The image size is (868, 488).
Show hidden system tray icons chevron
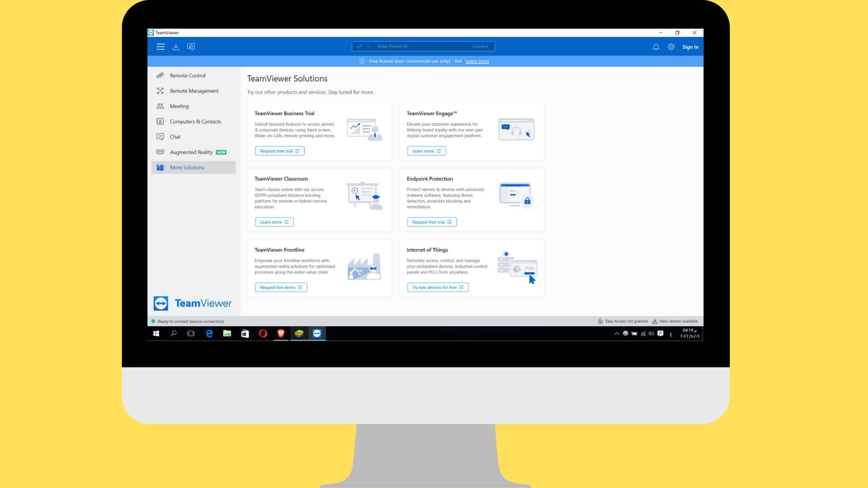[616, 334]
